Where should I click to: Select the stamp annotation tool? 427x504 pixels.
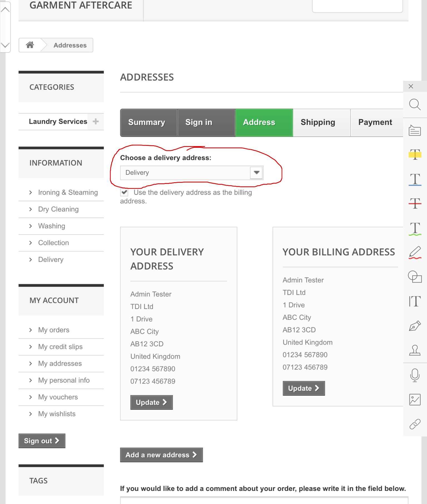pyautogui.click(x=414, y=350)
